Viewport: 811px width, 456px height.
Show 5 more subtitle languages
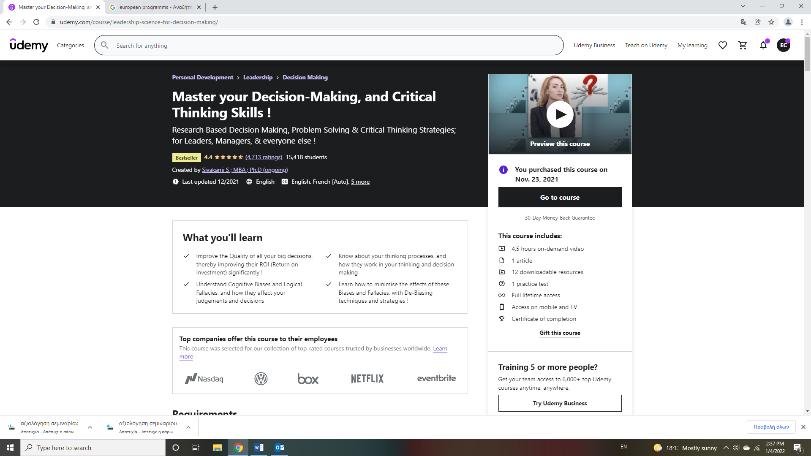click(361, 182)
